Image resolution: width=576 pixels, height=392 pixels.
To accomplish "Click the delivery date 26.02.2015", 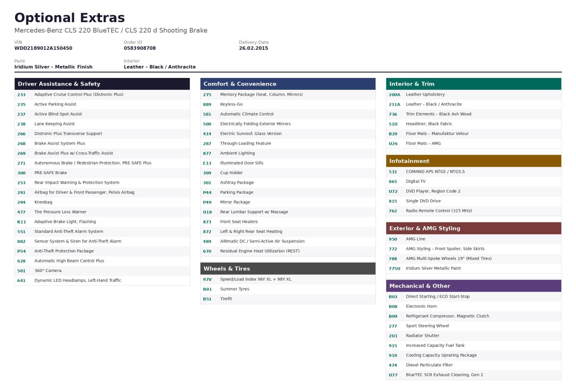I will click(253, 48).
